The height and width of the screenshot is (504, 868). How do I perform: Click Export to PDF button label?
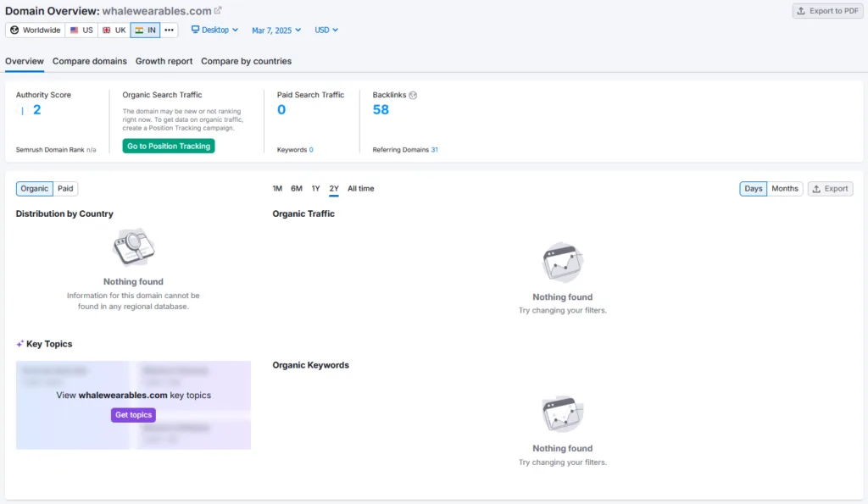click(834, 10)
